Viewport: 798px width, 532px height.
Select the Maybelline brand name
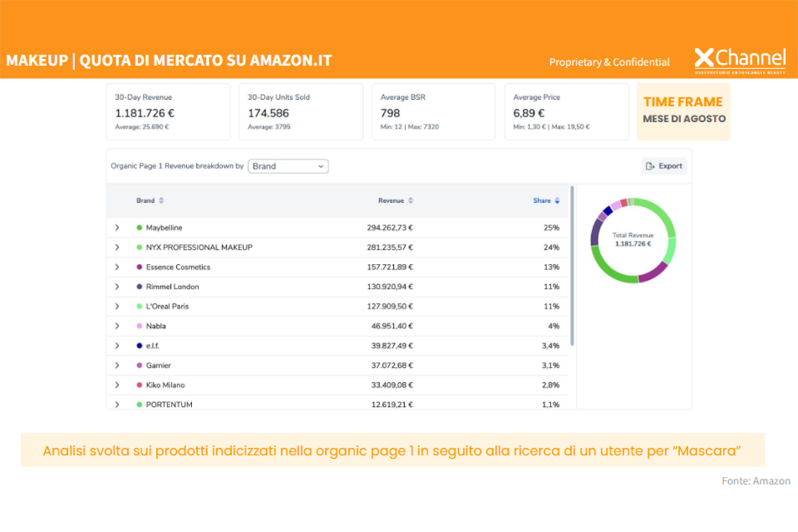(x=164, y=227)
